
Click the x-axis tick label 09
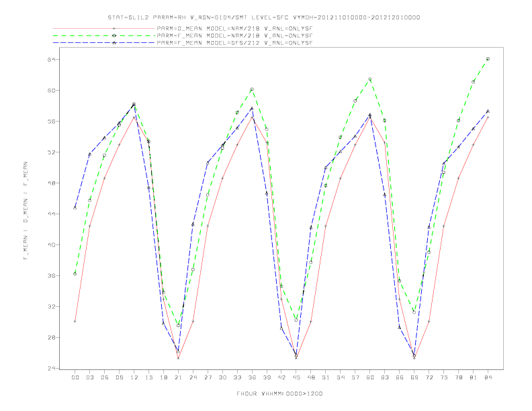point(119,377)
